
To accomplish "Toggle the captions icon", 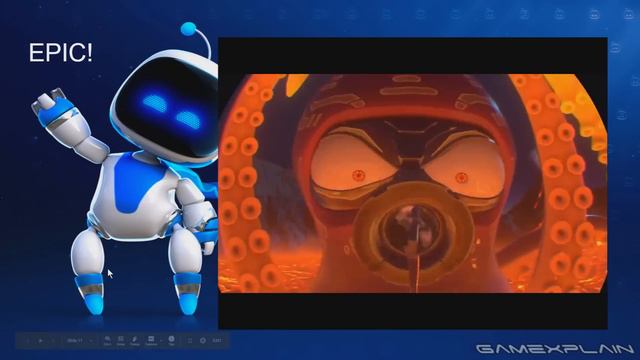I will [151, 339].
